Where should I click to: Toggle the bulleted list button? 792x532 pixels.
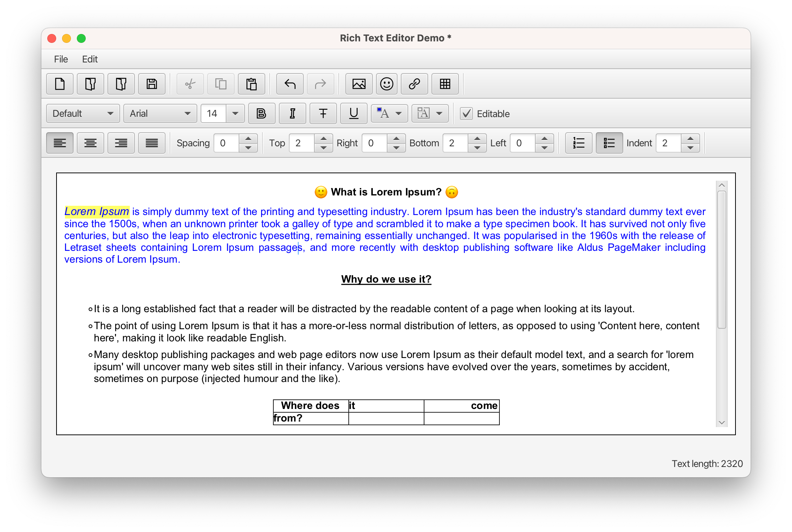click(x=609, y=143)
